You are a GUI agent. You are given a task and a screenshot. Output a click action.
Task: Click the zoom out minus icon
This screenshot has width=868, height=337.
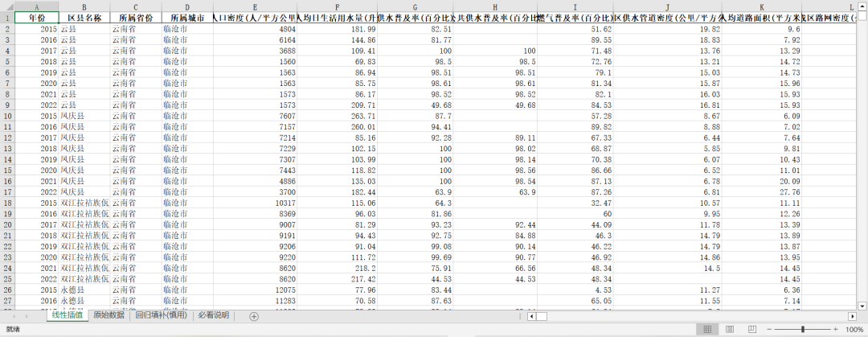[x=769, y=329]
